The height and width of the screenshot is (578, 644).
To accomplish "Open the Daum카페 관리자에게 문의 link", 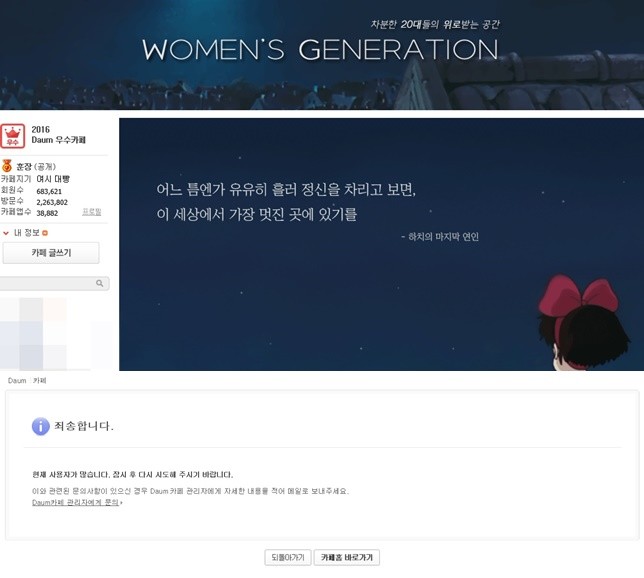I will tap(76, 502).
